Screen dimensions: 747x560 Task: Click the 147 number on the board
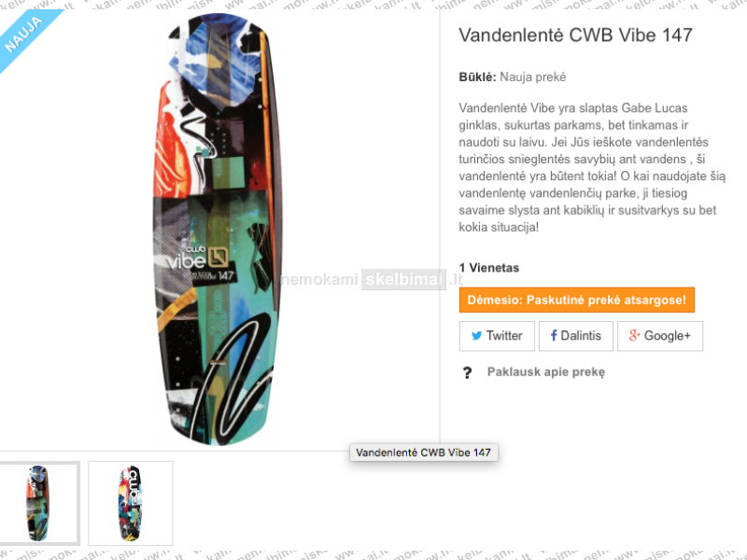[x=226, y=275]
